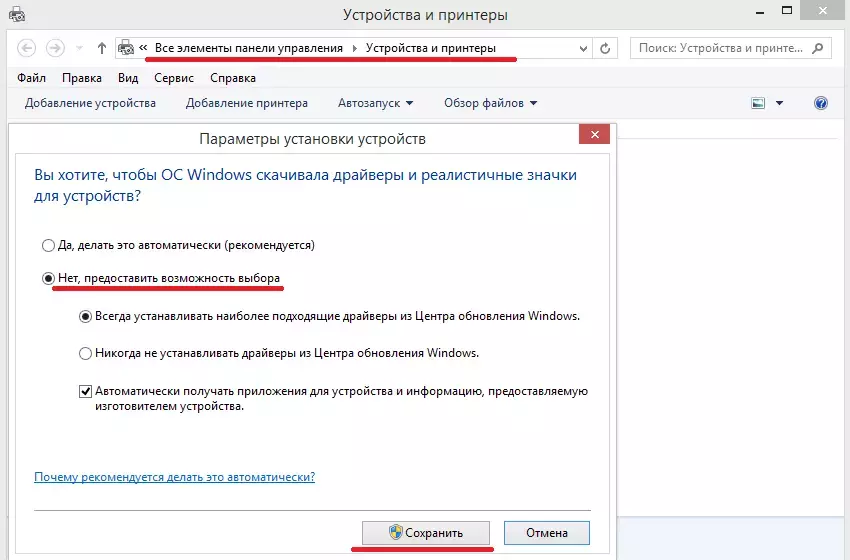850x560 pixels.
Task: Refresh the Devices and Printers view
Action: pyautogui.click(x=605, y=49)
